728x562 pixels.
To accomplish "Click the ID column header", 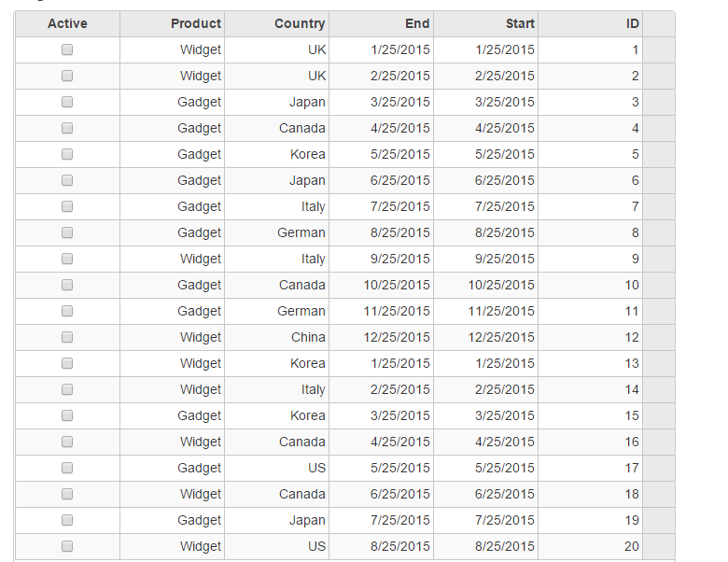I will click(591, 24).
